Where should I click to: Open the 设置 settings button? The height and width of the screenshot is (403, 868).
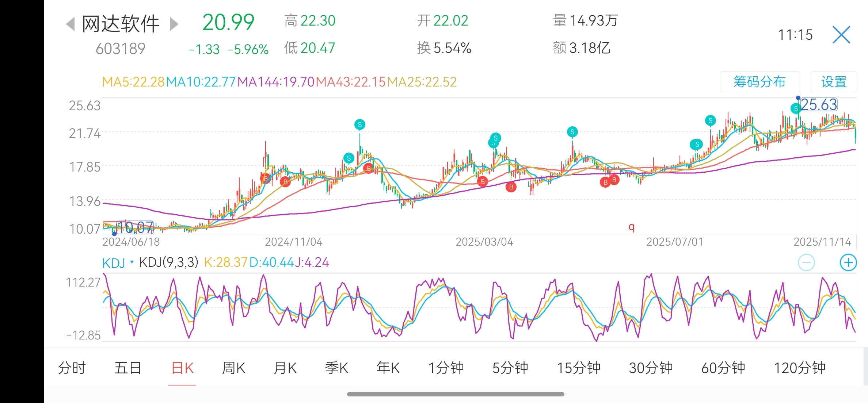point(834,82)
